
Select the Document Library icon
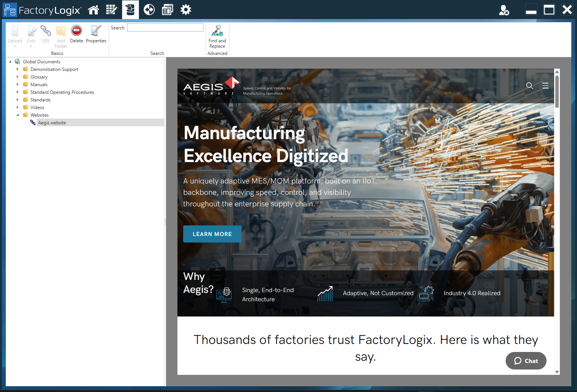pos(130,10)
